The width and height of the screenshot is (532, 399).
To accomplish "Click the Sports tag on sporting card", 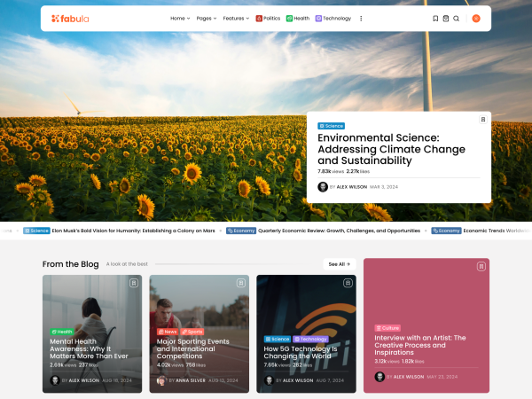I will [x=192, y=332].
